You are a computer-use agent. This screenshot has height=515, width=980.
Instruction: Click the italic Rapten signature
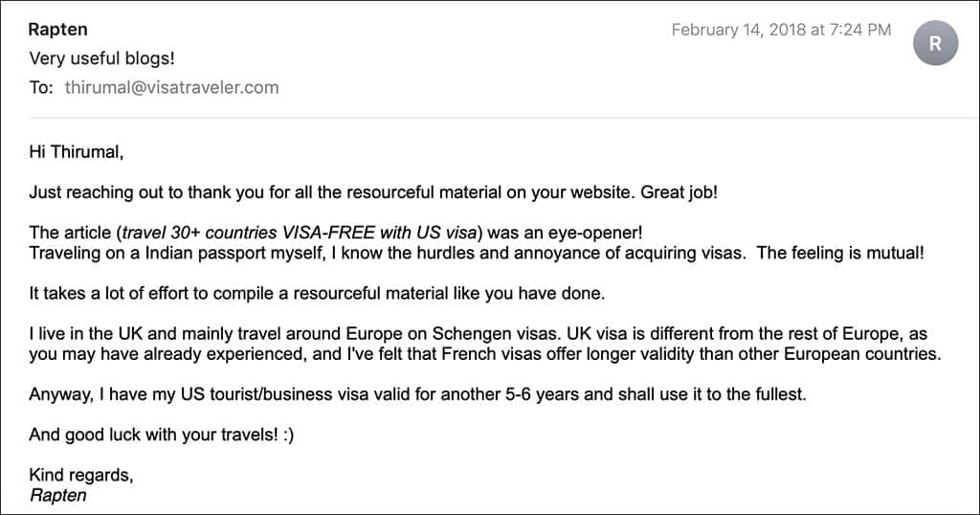[x=58, y=495]
